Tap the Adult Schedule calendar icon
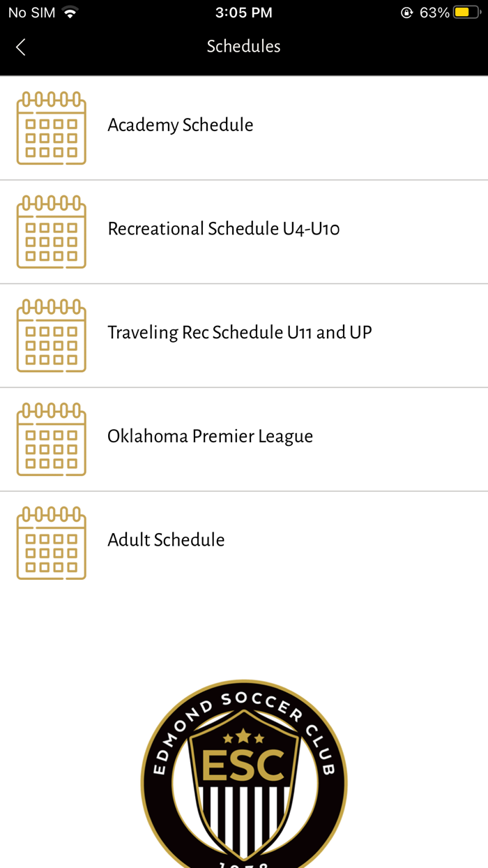Image resolution: width=488 pixels, height=868 pixels. click(51, 541)
